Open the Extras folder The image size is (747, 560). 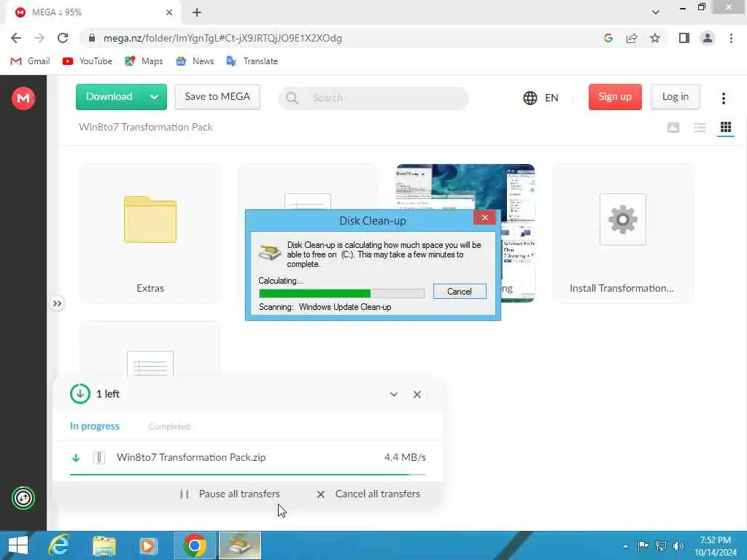pos(150,233)
